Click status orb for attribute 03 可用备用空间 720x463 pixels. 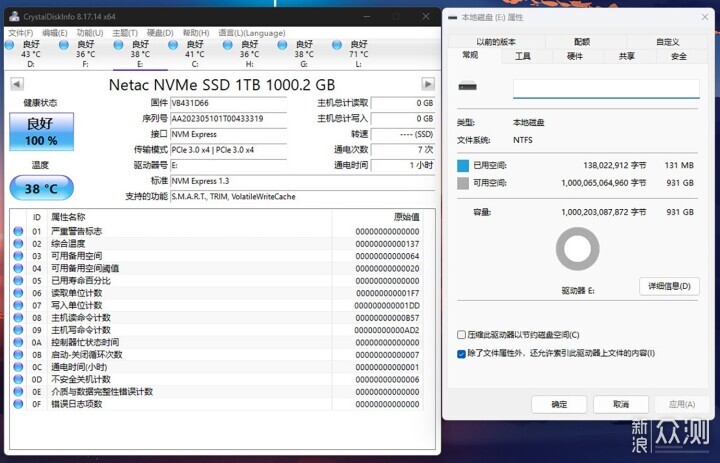pyautogui.click(x=18, y=256)
